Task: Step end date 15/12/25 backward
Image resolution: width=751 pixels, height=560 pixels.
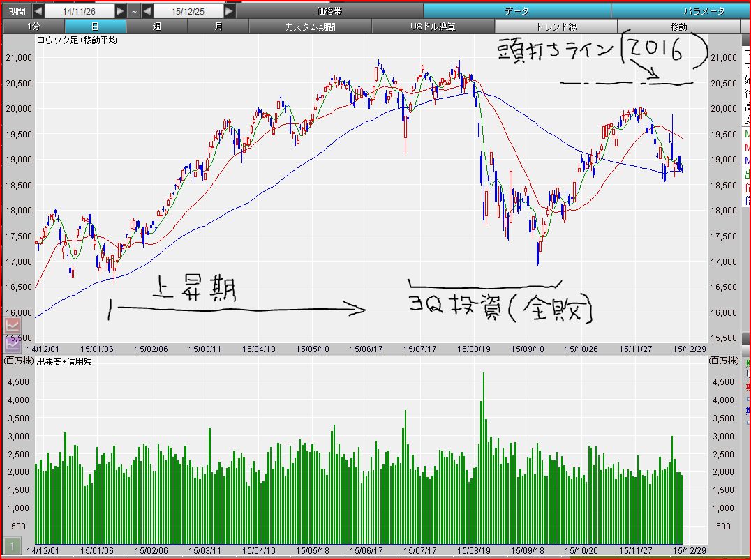Action: [147, 11]
